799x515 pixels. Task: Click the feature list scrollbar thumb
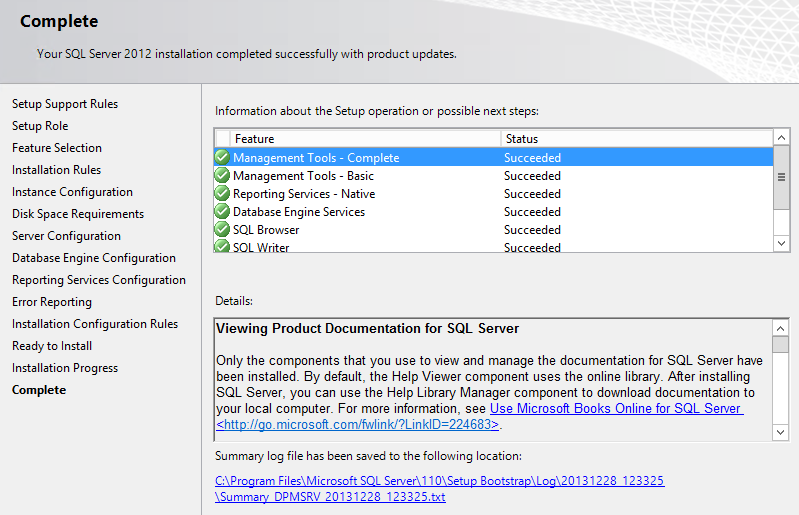click(781, 177)
